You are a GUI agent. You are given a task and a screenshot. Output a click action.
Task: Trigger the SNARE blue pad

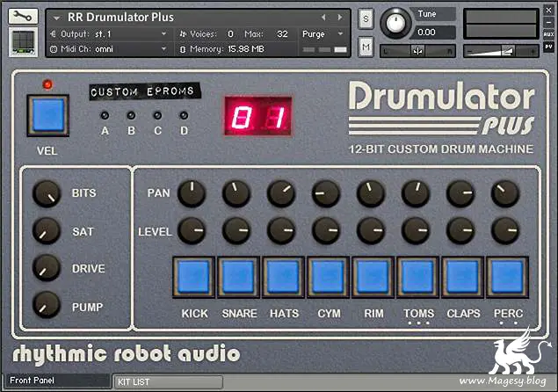[x=238, y=277]
